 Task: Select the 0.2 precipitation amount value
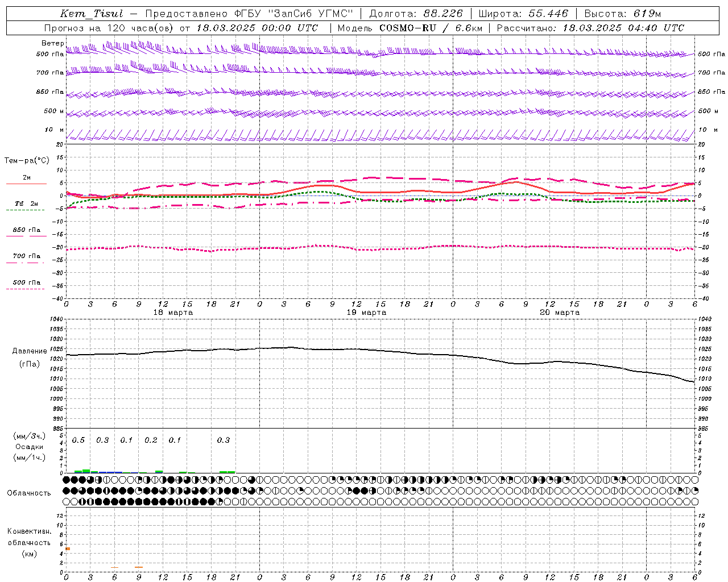pos(151,440)
